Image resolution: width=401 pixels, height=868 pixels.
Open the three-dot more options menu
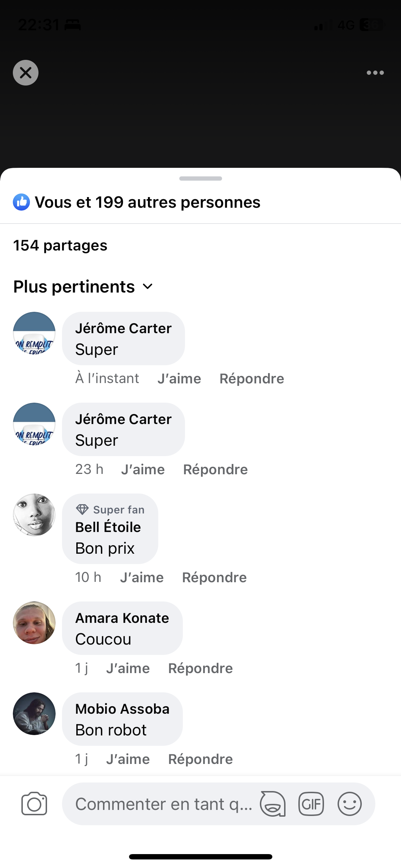pyautogui.click(x=375, y=73)
